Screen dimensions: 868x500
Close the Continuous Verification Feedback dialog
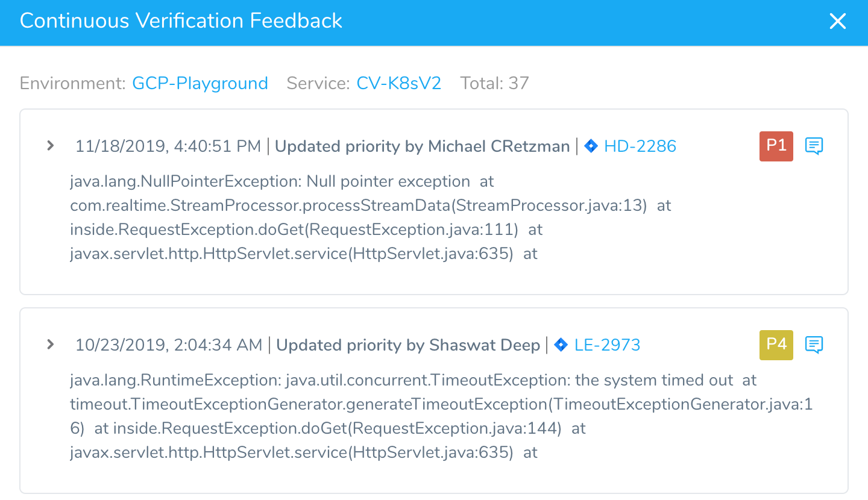(x=838, y=22)
